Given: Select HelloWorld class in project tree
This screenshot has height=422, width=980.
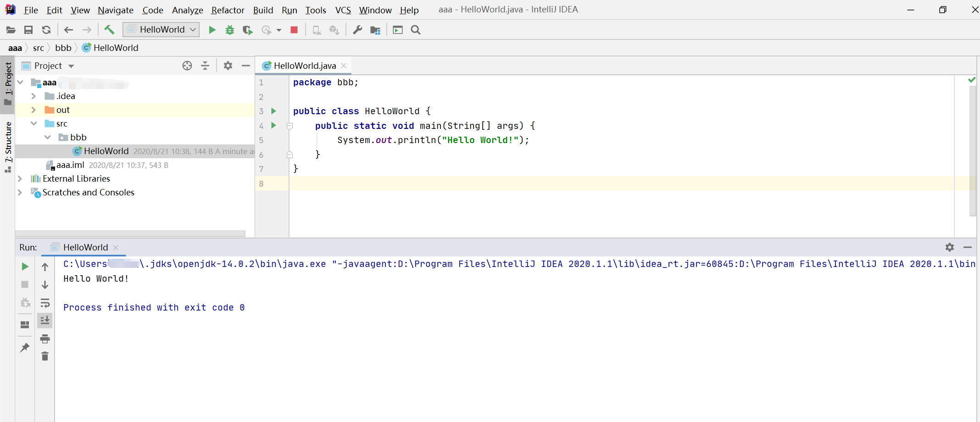Looking at the screenshot, I should [x=106, y=151].
